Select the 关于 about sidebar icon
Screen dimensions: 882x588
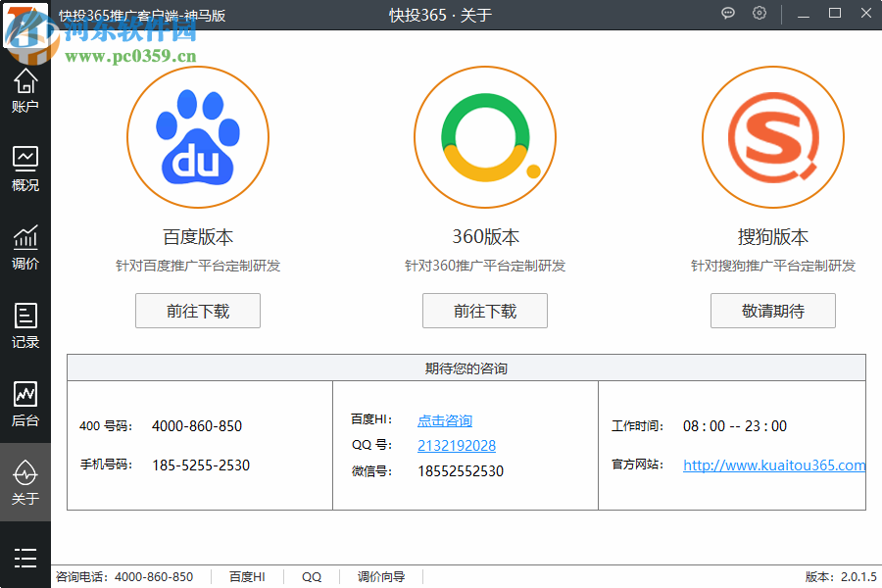25,482
